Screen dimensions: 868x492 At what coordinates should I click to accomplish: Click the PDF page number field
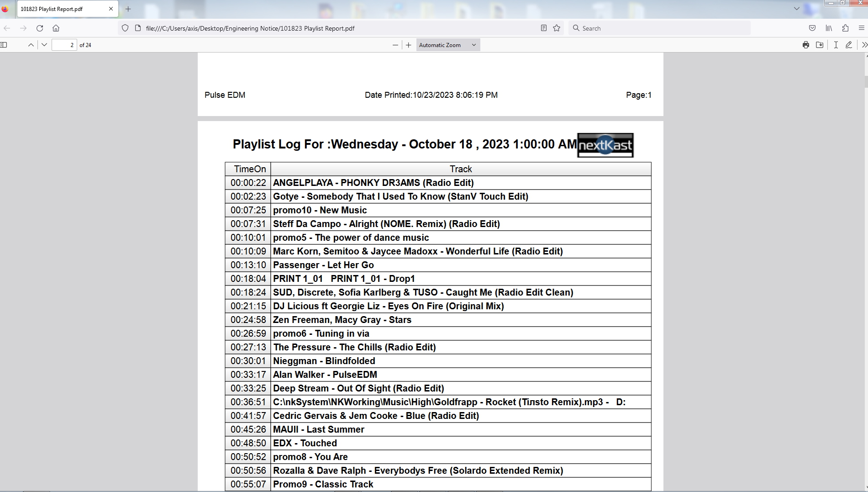tap(64, 45)
